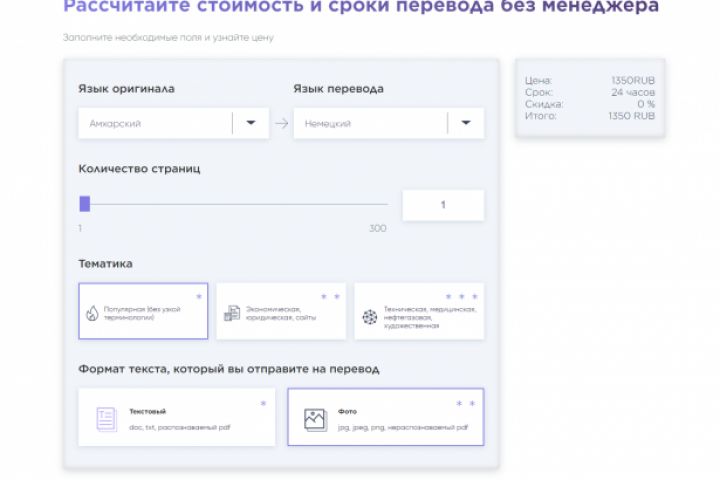The height and width of the screenshot is (480, 720).
Task: Select the Экономическая, юридическая topic option
Action: 281,311
